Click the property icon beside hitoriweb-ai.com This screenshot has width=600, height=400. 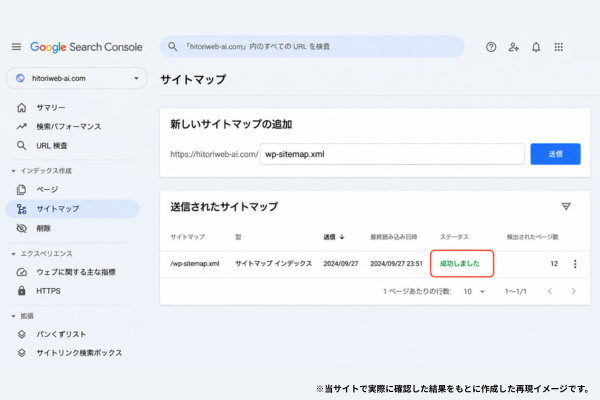point(20,78)
